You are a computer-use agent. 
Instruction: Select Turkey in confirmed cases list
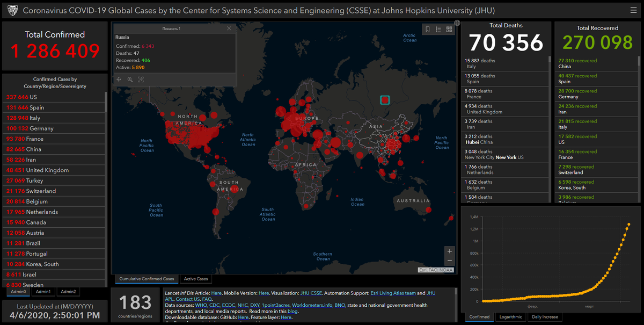click(x=54, y=180)
